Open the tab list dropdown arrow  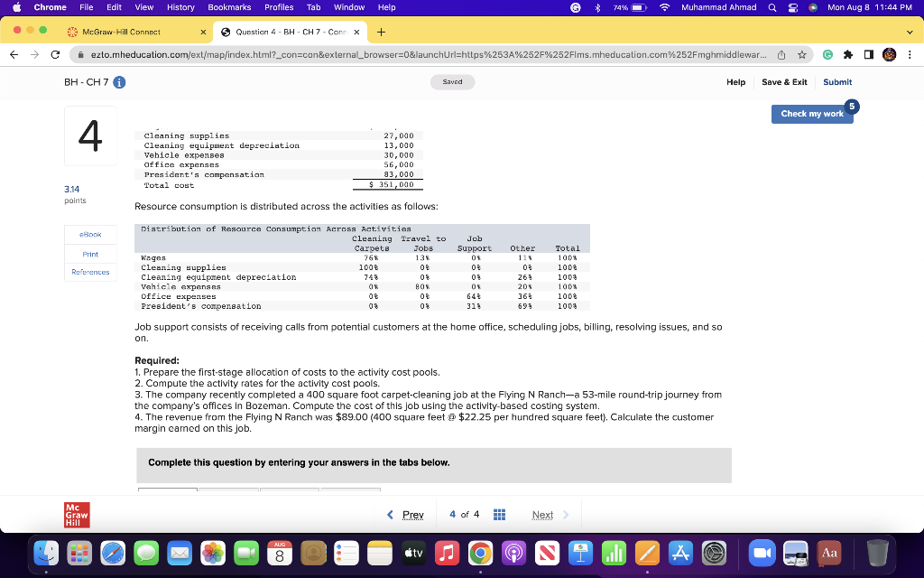coord(910,32)
